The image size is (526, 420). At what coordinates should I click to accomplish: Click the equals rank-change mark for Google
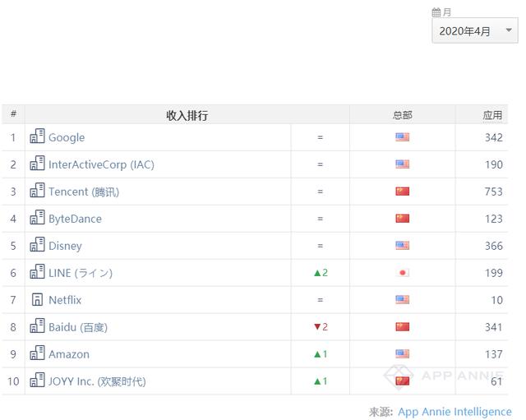pyautogui.click(x=320, y=137)
